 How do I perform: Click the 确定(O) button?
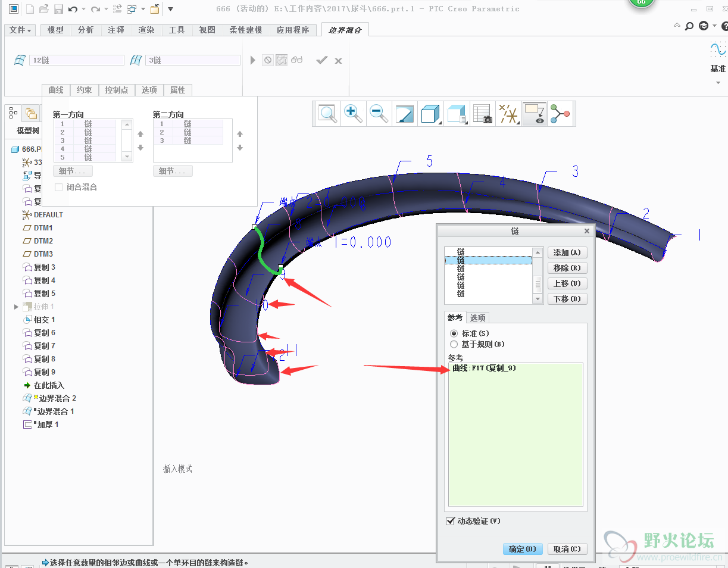point(523,549)
